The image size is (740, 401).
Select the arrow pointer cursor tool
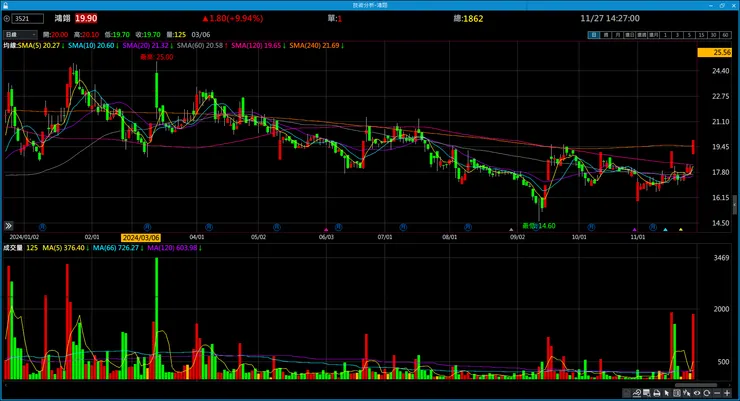point(666,393)
